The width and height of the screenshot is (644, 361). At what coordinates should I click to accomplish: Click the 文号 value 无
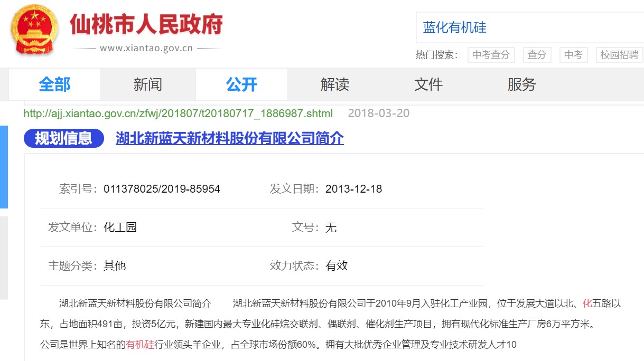click(331, 227)
